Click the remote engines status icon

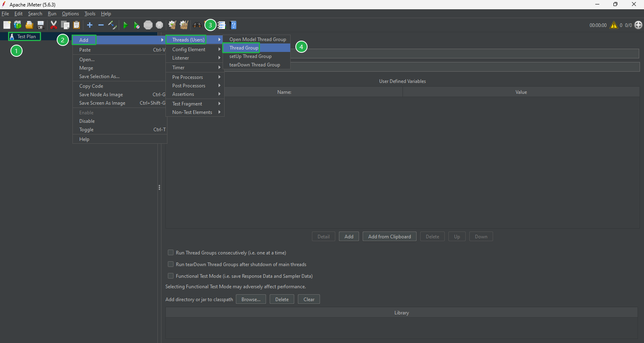(x=638, y=25)
